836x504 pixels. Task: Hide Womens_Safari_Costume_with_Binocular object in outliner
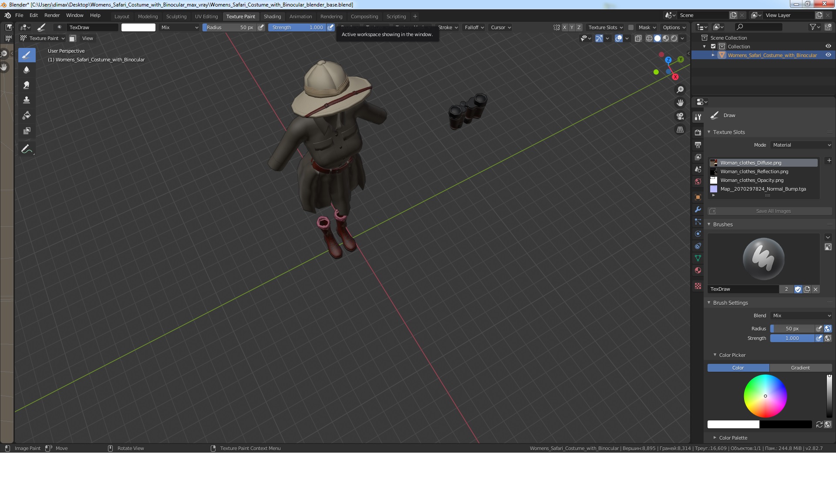(x=828, y=55)
